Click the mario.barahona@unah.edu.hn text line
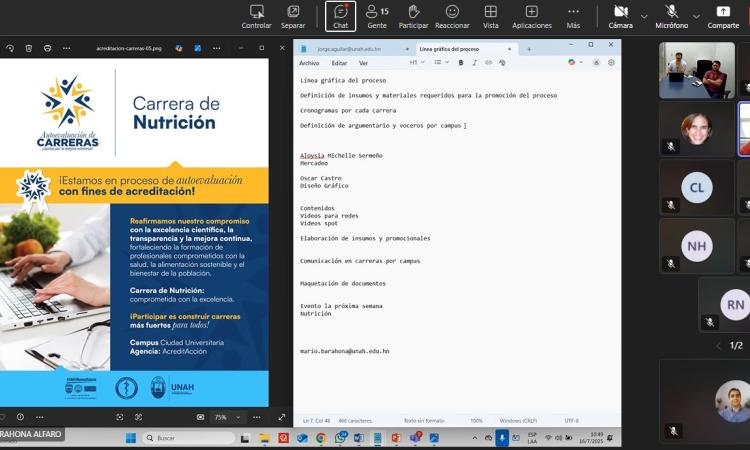This screenshot has height=450, width=750. point(344,351)
